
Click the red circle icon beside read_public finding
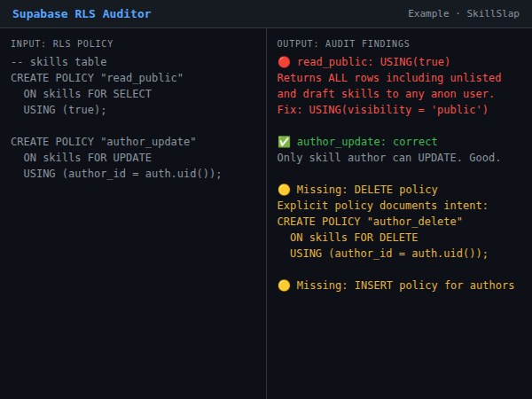284,62
